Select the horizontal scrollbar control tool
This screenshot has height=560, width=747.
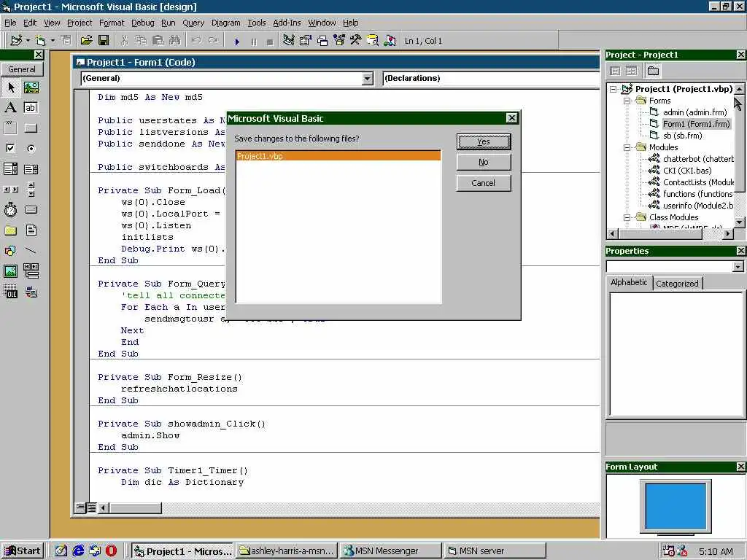point(10,190)
